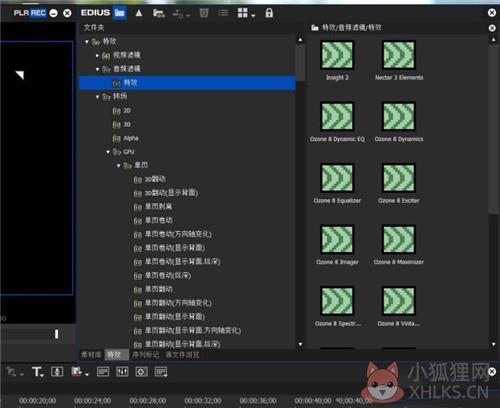This screenshot has width=500, height=408.
Task: Click the add-to-timeline toolbar icon
Action: coord(178,14)
